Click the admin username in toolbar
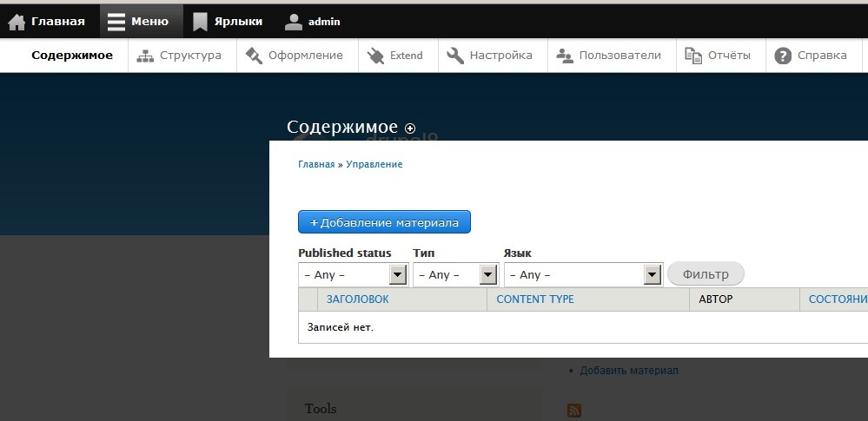This screenshot has width=868, height=421. coord(324,22)
